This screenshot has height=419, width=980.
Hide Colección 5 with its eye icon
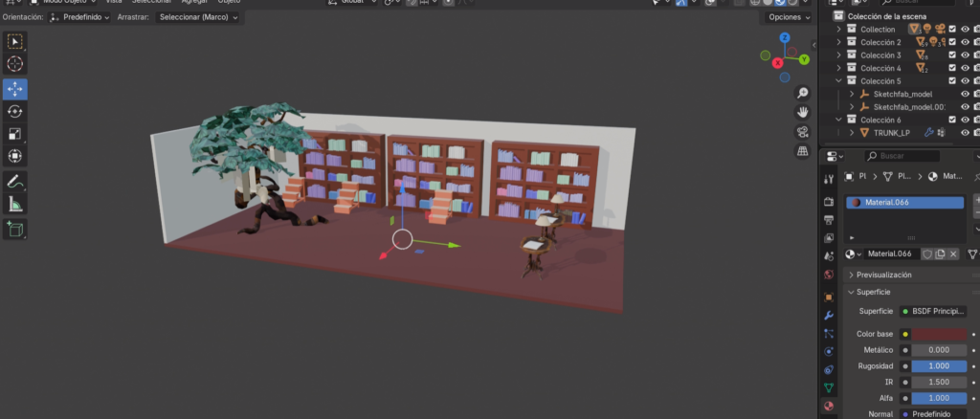tap(965, 80)
